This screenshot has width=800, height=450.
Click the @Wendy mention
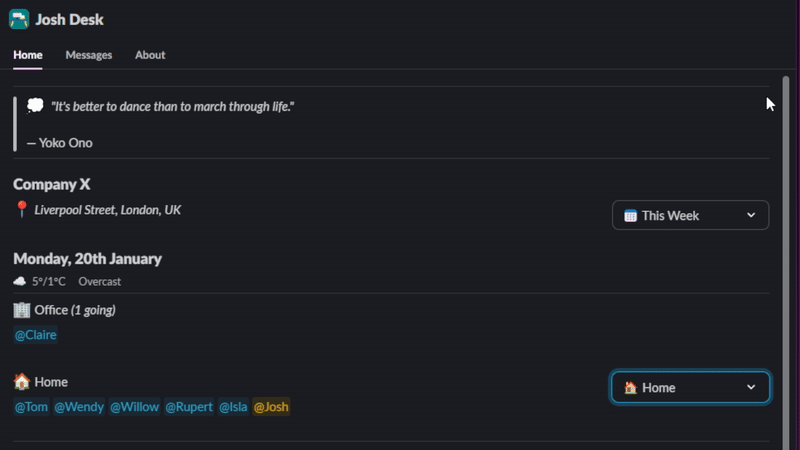[79, 407]
